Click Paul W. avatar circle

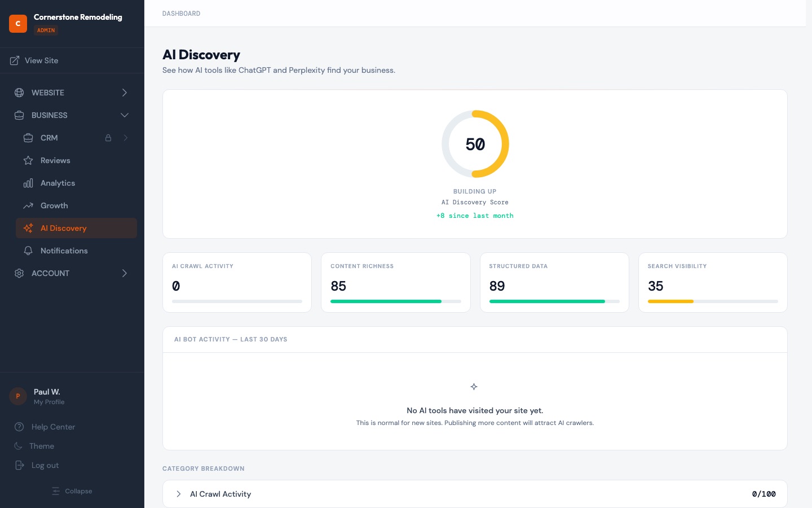pyautogui.click(x=18, y=396)
